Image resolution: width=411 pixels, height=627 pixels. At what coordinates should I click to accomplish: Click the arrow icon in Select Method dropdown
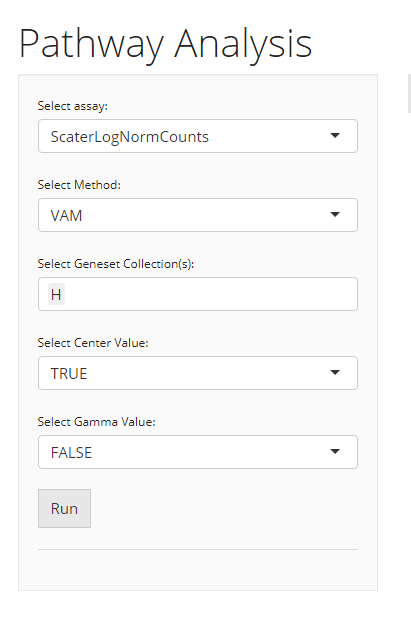pyautogui.click(x=335, y=215)
